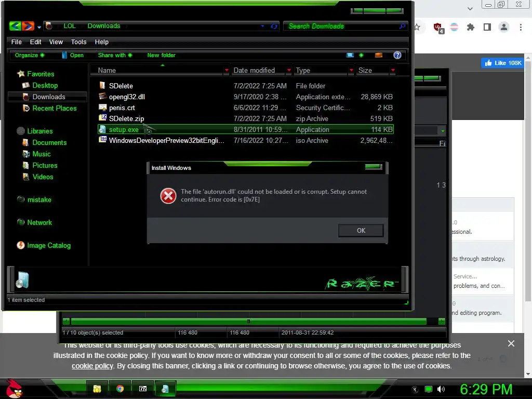Click the Chrome profile avatar icon

(x=504, y=27)
